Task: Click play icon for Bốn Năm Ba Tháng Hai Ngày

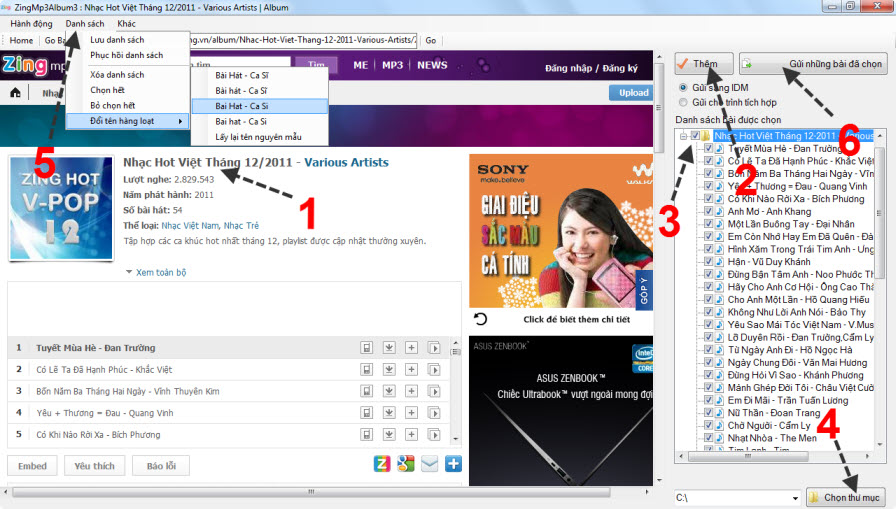Action: [x=434, y=391]
